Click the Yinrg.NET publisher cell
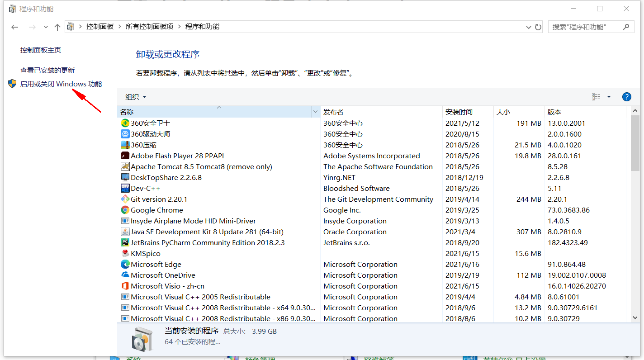644x360 pixels. pos(339,177)
